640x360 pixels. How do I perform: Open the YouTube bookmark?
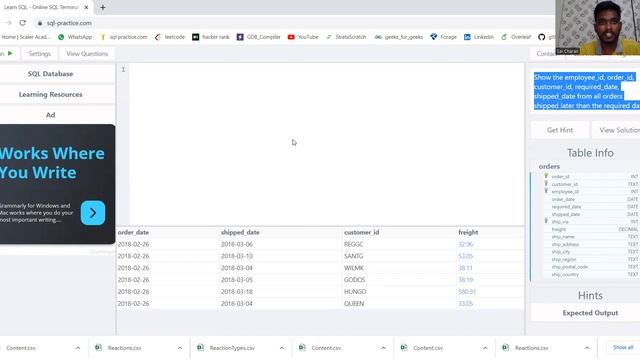click(x=303, y=37)
